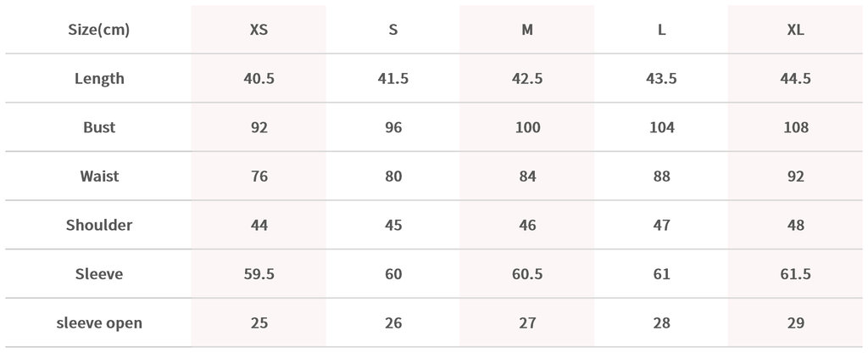Click the XL column header

(795, 30)
